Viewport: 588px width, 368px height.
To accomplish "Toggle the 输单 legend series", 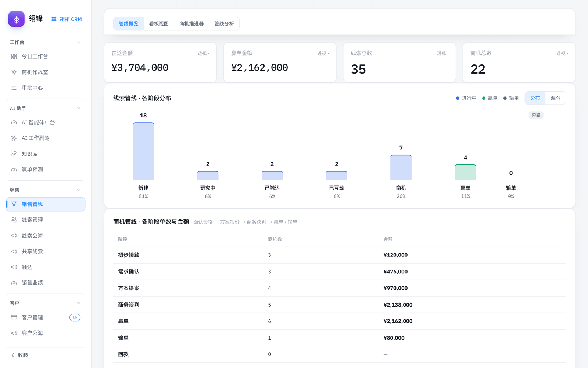I will click(511, 98).
